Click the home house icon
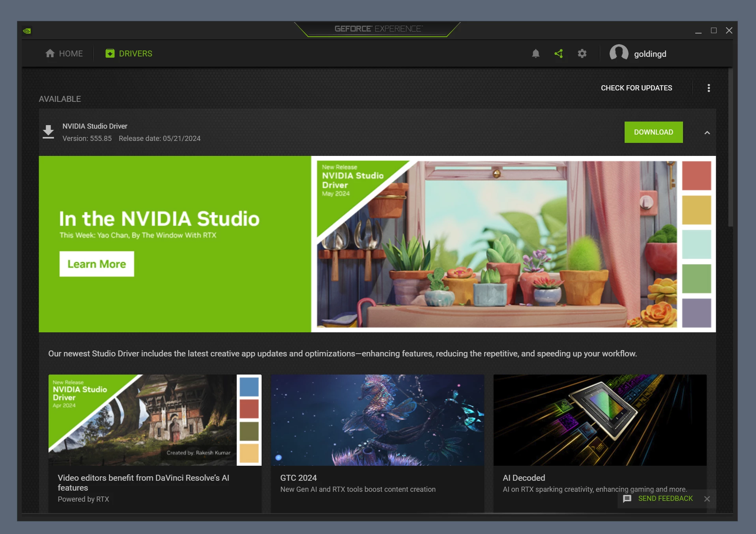 50,53
